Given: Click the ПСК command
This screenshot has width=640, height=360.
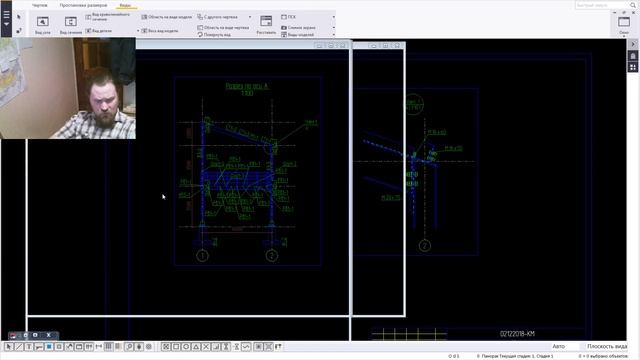Looking at the screenshot, I should pos(288,17).
